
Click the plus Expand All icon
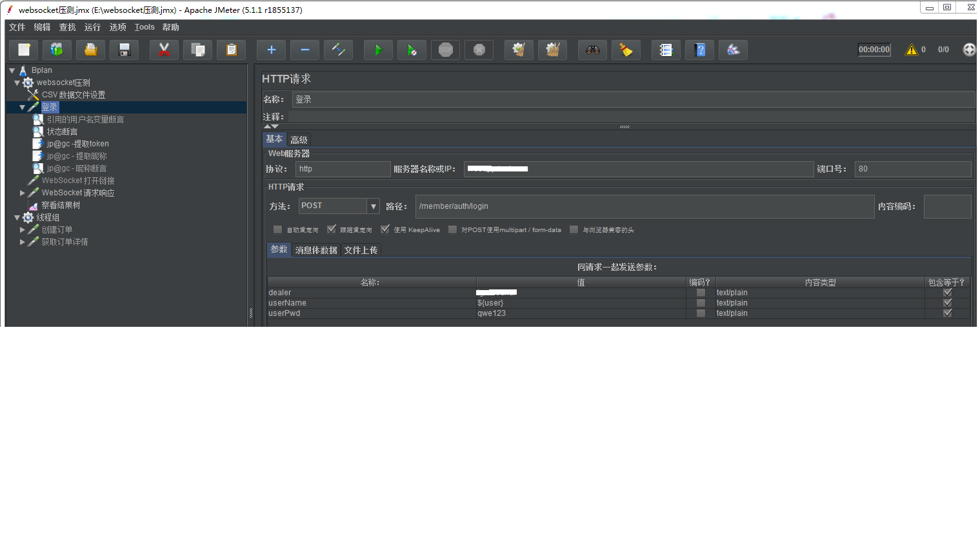[x=271, y=50]
